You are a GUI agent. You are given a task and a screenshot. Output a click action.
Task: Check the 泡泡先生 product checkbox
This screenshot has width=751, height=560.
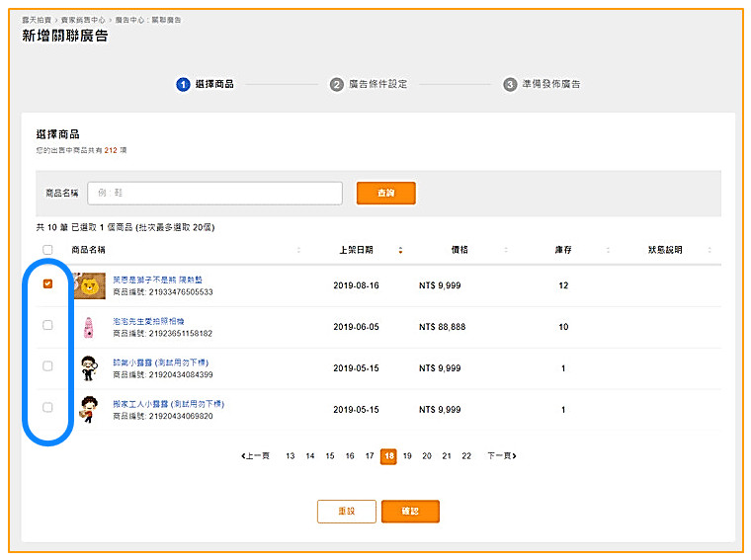(x=47, y=325)
